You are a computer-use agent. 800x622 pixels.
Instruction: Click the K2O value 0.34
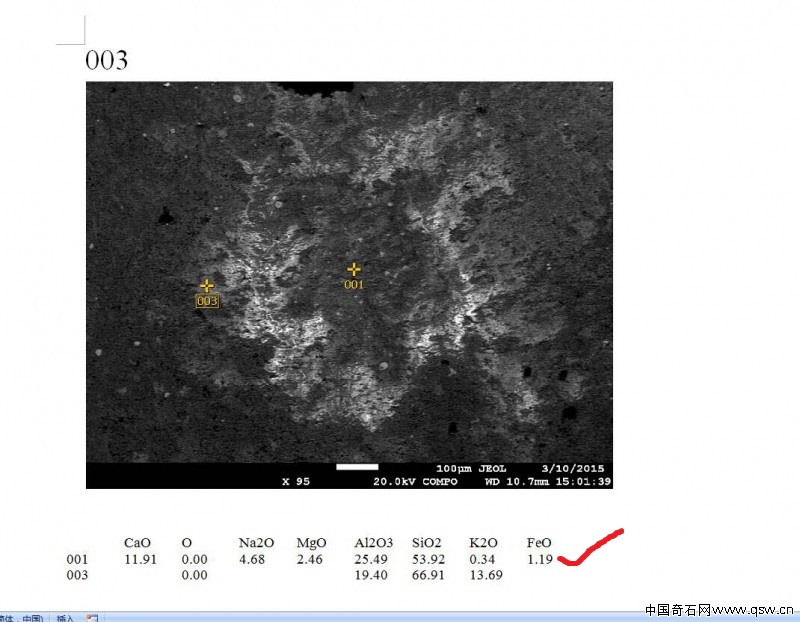482,559
